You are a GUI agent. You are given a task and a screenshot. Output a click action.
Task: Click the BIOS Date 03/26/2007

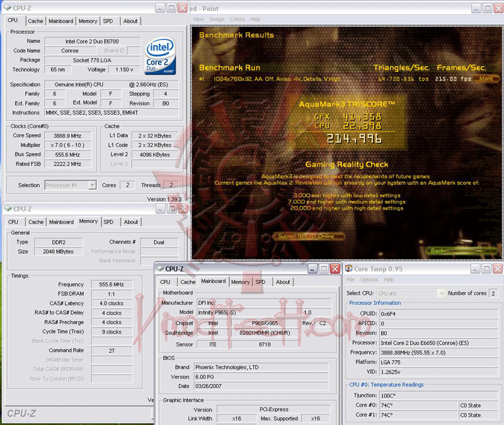coord(261,386)
